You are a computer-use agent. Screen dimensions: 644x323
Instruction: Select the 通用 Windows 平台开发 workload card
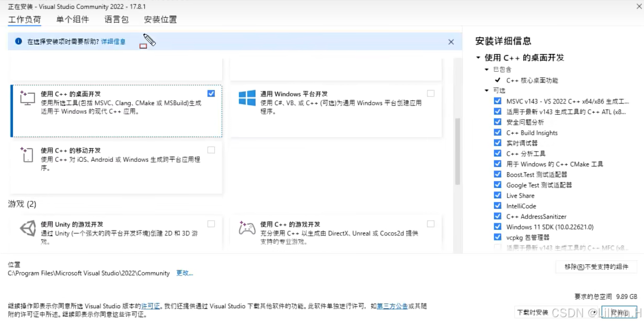click(x=336, y=111)
